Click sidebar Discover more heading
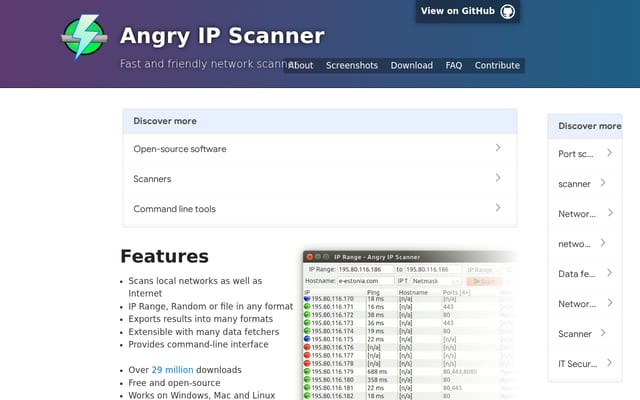Viewport: 640px width, 400px height. pyautogui.click(x=590, y=126)
